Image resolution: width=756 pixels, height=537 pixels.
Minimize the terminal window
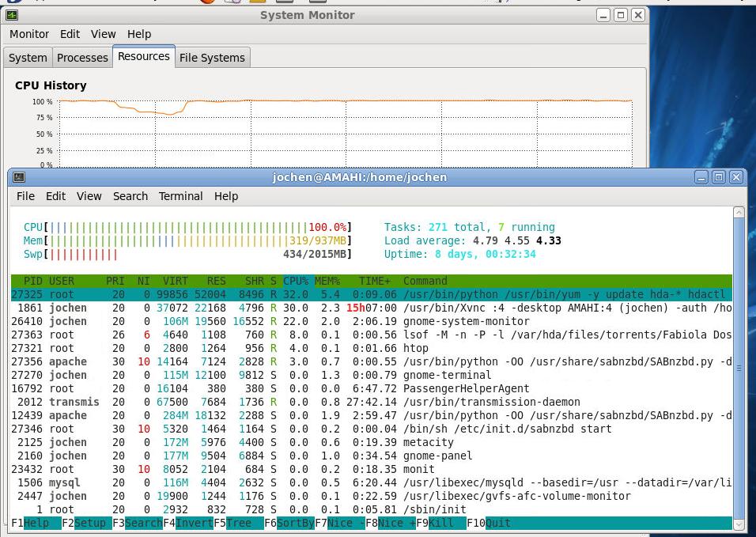701,177
